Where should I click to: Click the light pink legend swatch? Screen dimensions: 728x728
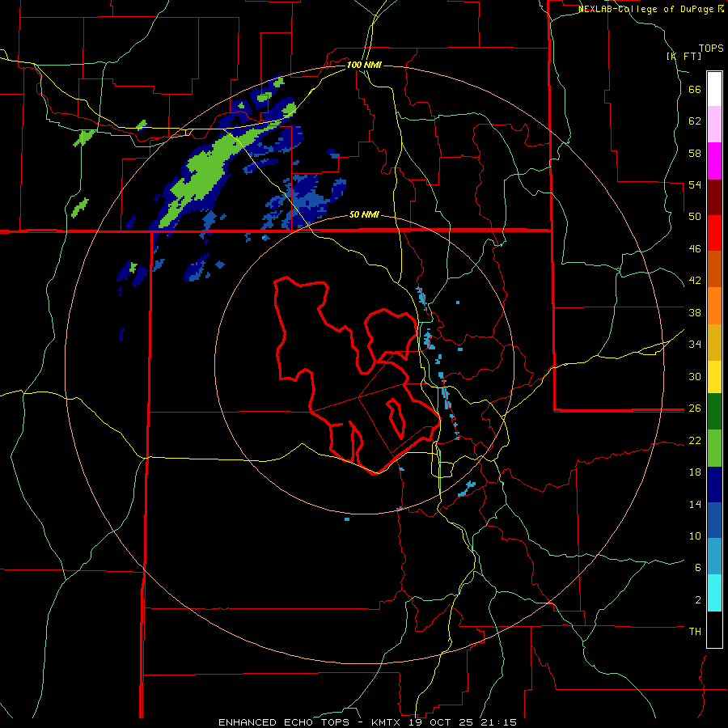coord(714,124)
